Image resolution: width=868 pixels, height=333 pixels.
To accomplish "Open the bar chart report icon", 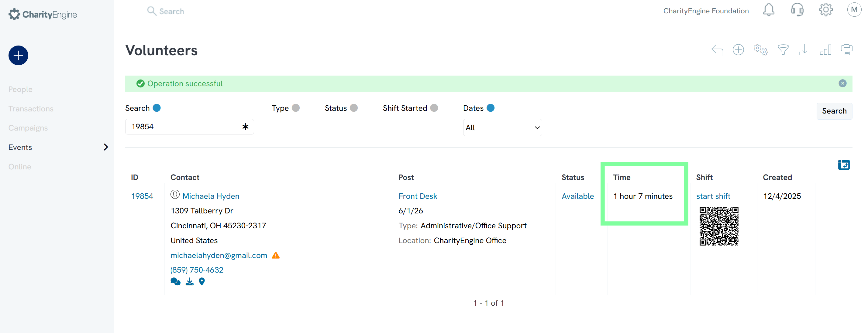I will tap(825, 50).
